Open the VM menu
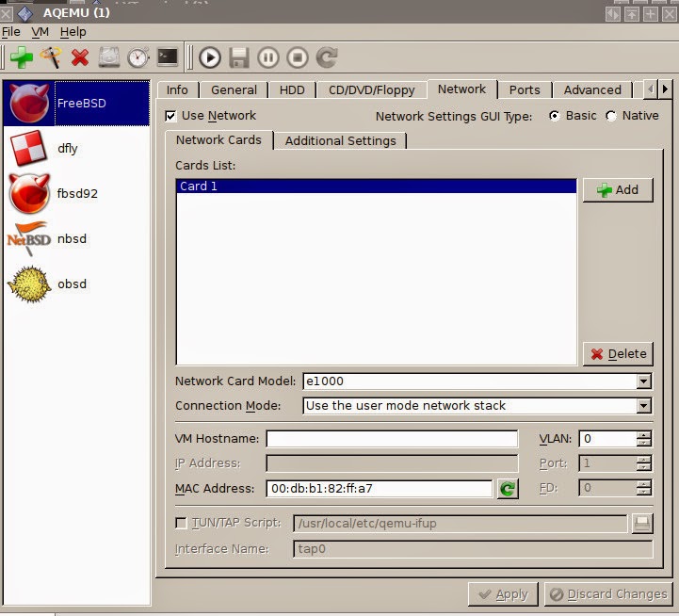 pyautogui.click(x=40, y=32)
